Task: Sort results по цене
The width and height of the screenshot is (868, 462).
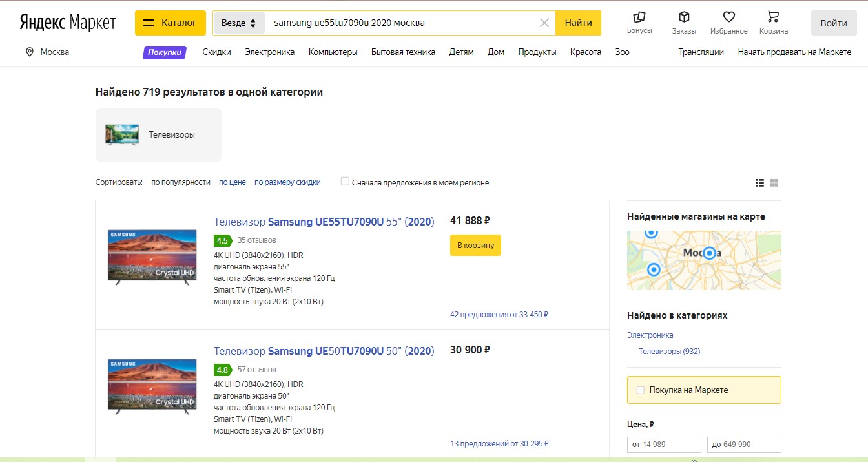Action: pyautogui.click(x=232, y=182)
